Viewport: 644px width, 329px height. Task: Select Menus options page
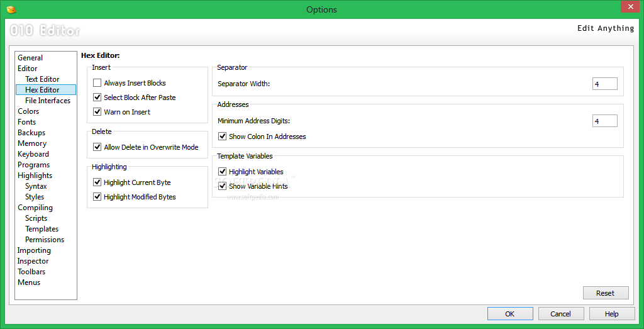pos(29,282)
